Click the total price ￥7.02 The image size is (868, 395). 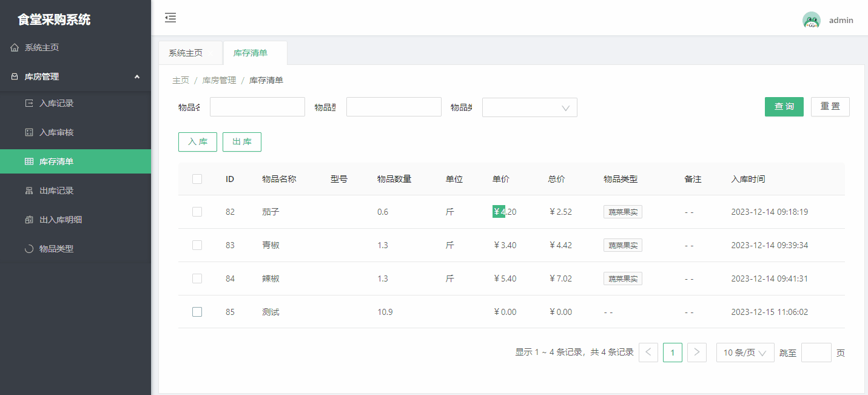point(560,279)
